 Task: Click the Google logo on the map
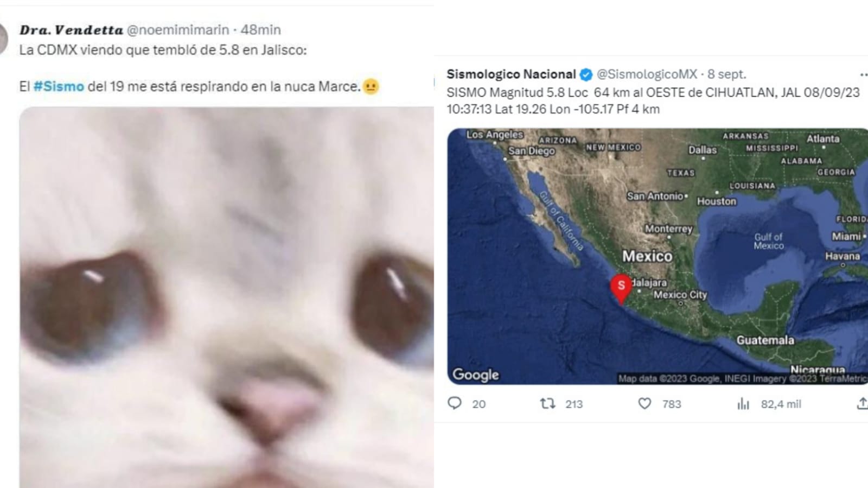(x=475, y=375)
